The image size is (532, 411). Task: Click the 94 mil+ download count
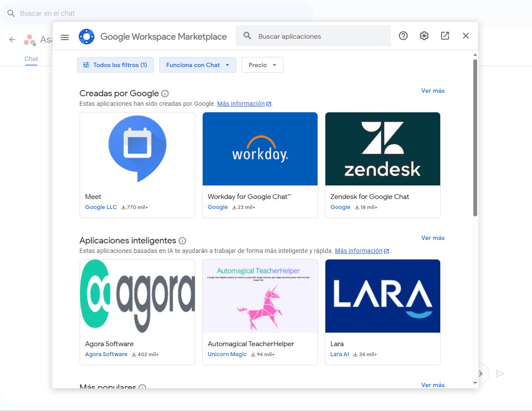(x=266, y=354)
